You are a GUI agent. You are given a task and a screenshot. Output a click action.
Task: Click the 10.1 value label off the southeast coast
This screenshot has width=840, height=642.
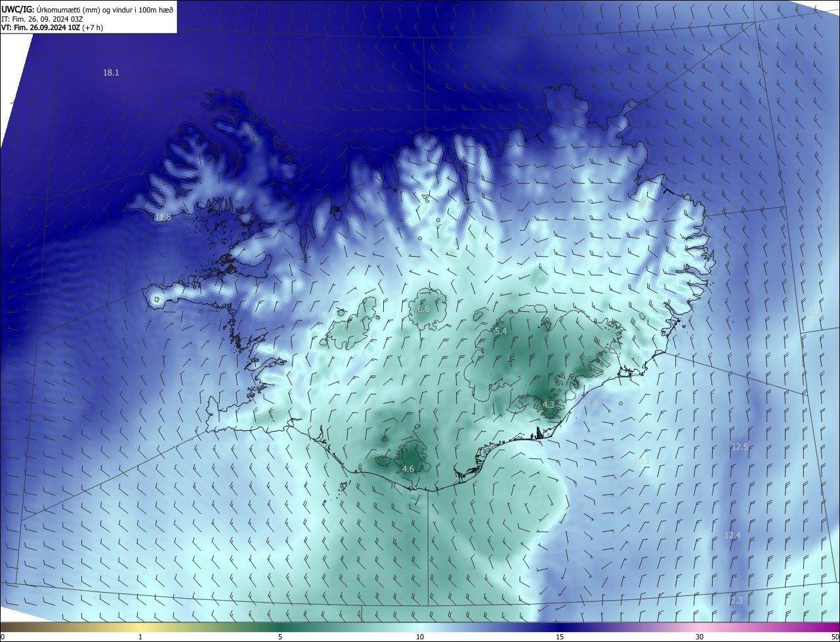click(642, 461)
